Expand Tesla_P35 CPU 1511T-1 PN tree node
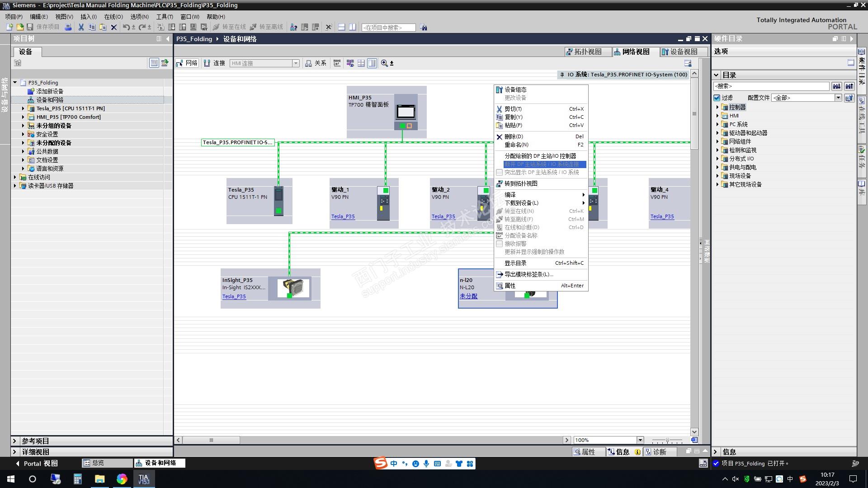868x488 pixels. point(23,108)
